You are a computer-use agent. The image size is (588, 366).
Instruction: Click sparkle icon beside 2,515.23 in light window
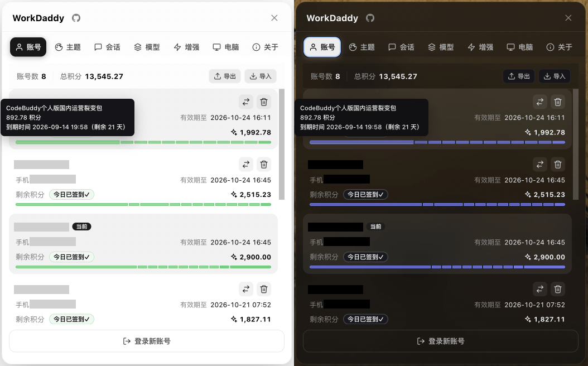[234, 194]
